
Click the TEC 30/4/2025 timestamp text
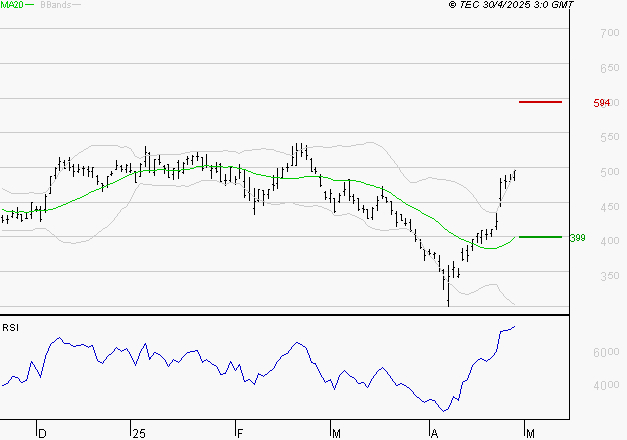[511, 6]
